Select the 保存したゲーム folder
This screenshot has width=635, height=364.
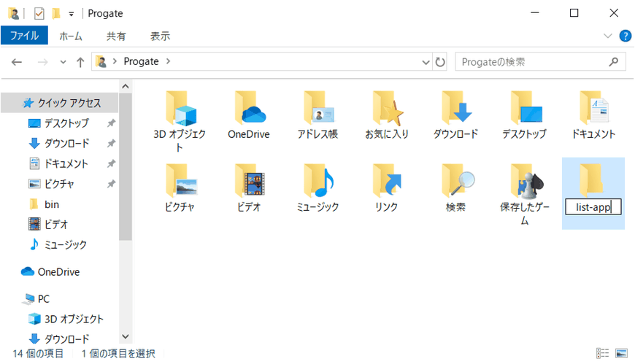[x=526, y=181]
